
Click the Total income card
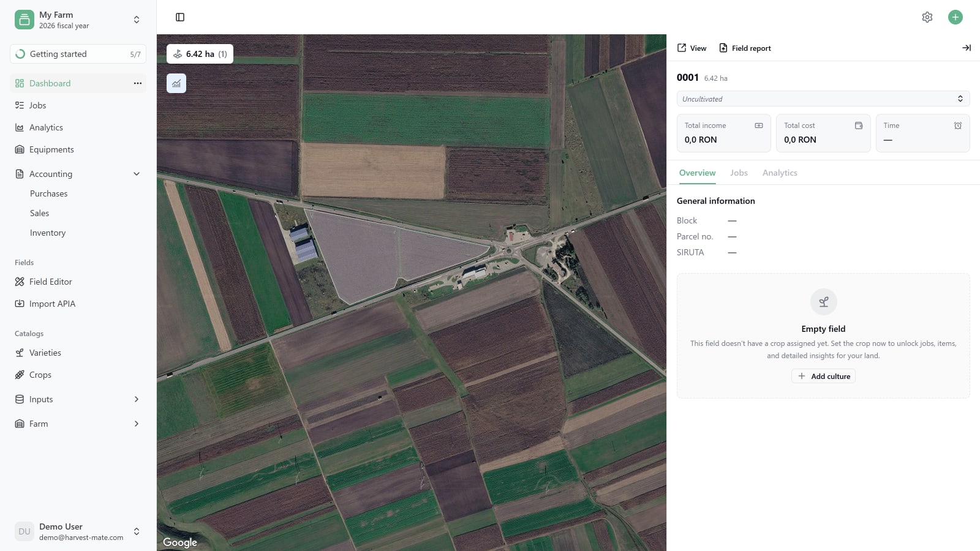click(724, 133)
